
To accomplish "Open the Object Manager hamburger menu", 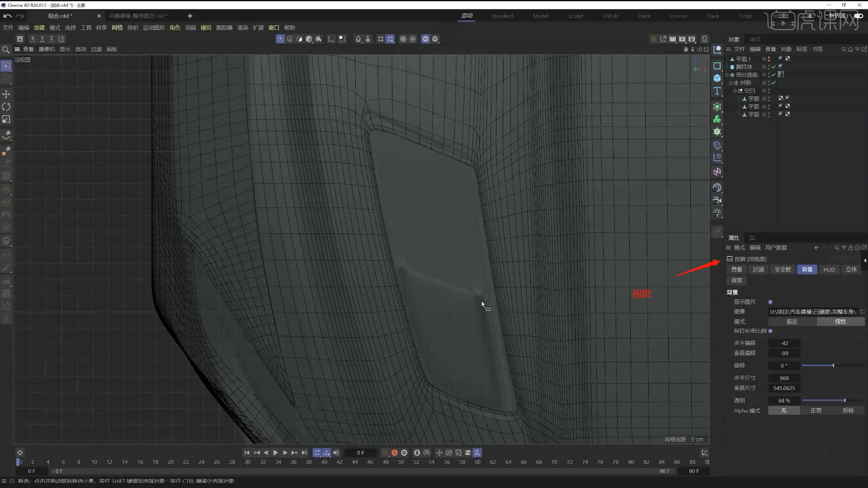I will (728, 49).
